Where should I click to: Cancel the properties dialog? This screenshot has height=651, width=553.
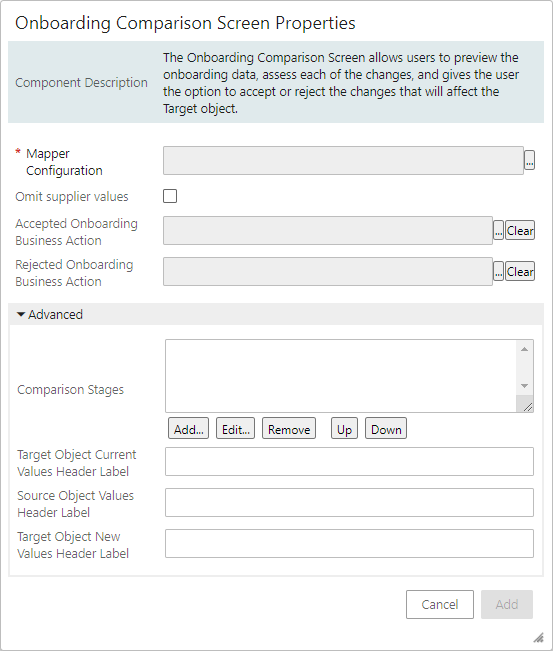coord(440,604)
